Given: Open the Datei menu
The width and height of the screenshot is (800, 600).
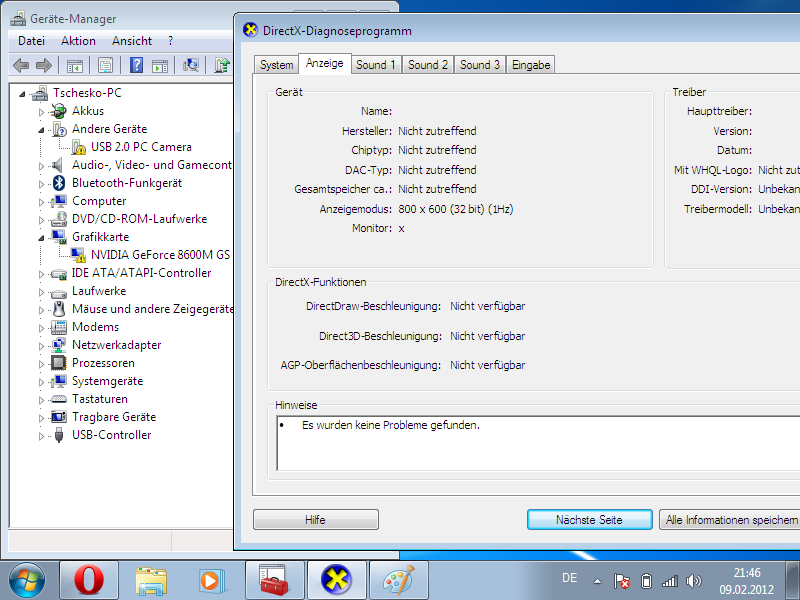Looking at the screenshot, I should pos(32,41).
